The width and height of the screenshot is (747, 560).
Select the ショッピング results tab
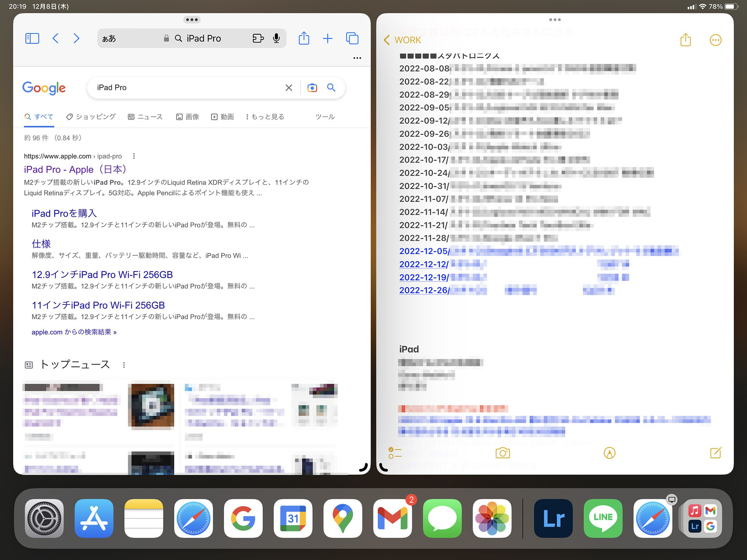[91, 116]
